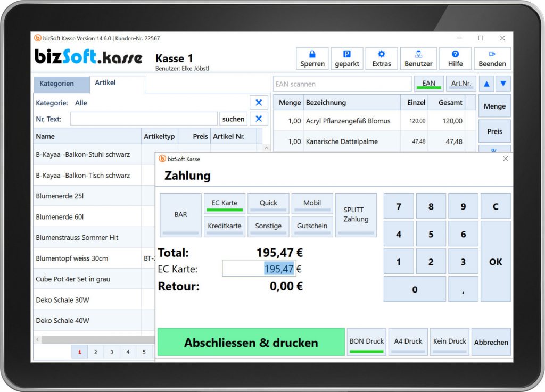Tap keypad digit 9
This screenshot has height=392, width=545.
[x=464, y=206]
